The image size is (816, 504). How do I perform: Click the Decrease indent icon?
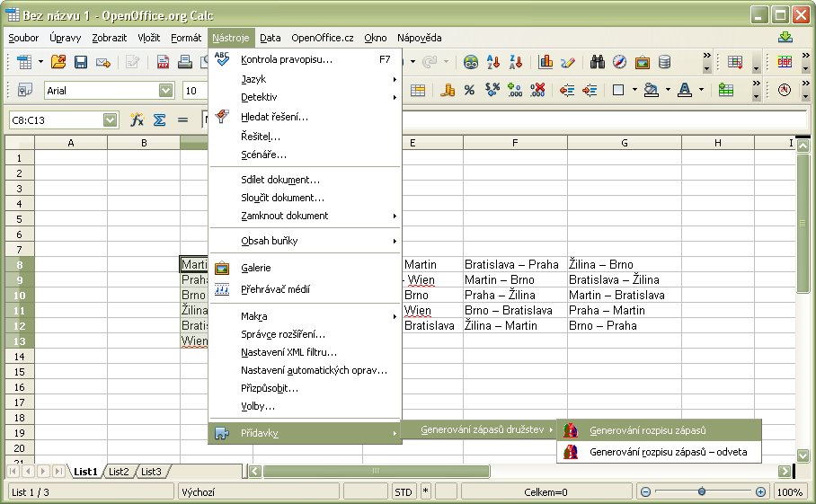coord(567,91)
